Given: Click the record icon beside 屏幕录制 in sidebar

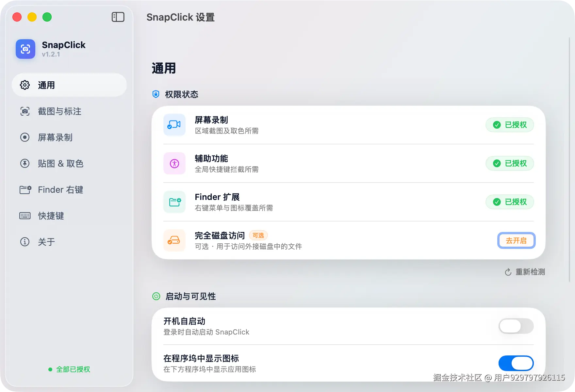Looking at the screenshot, I should pos(25,137).
